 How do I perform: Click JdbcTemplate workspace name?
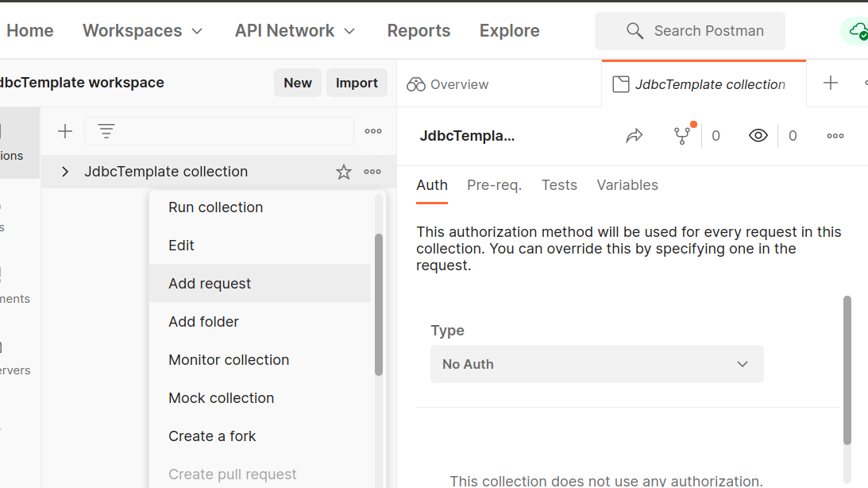[x=82, y=83]
